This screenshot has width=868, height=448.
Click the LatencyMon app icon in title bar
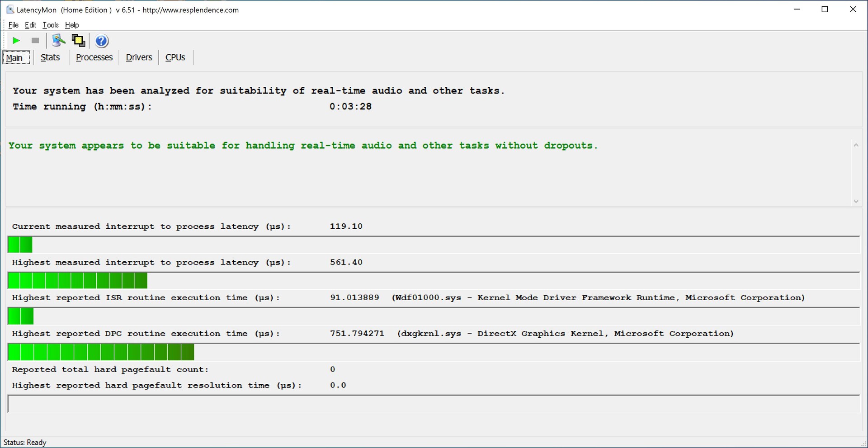pos(9,9)
